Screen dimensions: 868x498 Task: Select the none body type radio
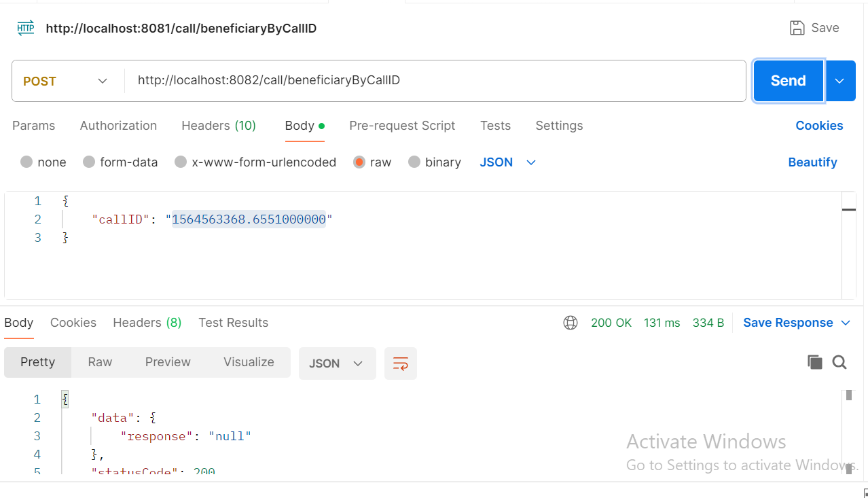click(x=26, y=162)
